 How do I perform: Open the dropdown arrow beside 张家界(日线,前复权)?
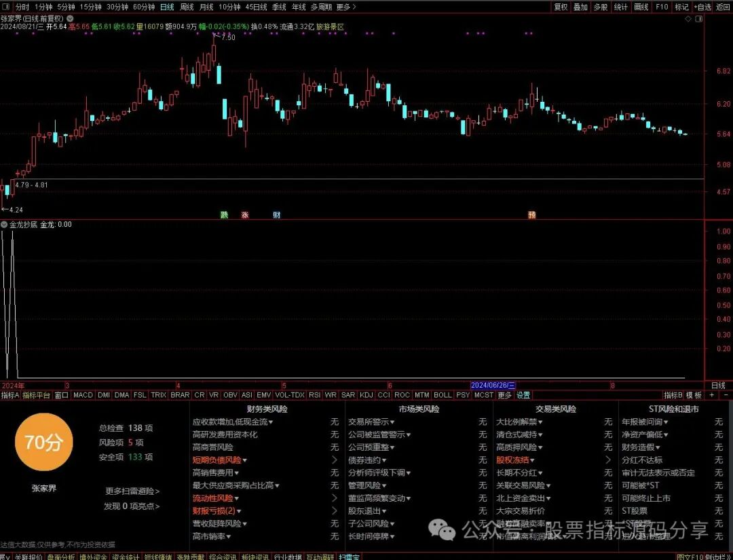[x=70, y=19]
